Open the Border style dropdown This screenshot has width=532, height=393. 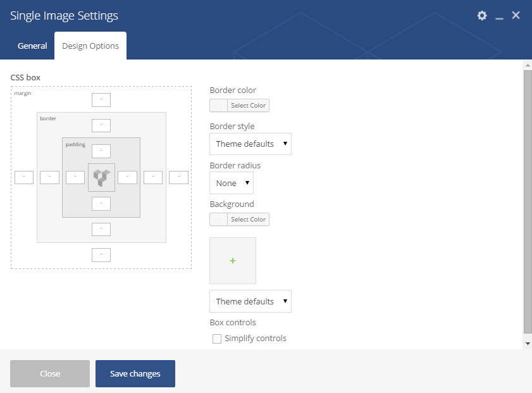click(x=250, y=144)
